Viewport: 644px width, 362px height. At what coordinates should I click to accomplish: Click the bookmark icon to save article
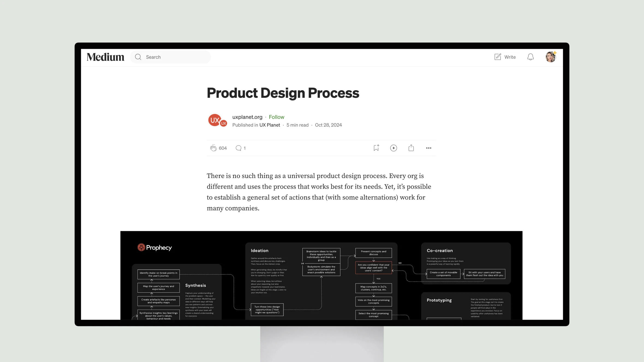click(x=376, y=148)
